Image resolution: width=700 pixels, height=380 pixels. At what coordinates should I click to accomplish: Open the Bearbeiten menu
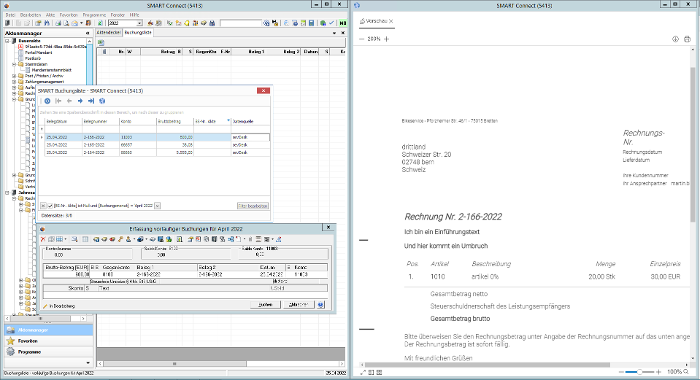click(30, 15)
